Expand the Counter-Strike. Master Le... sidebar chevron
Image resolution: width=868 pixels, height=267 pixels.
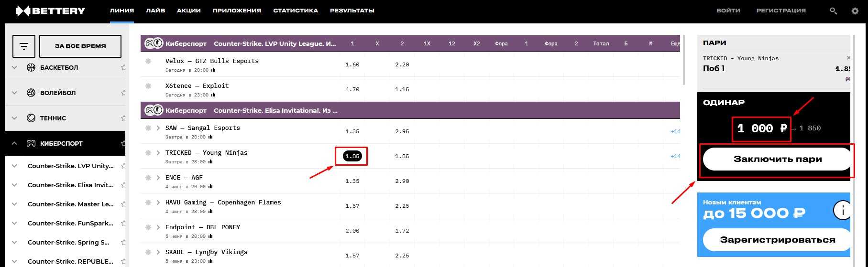(14, 204)
